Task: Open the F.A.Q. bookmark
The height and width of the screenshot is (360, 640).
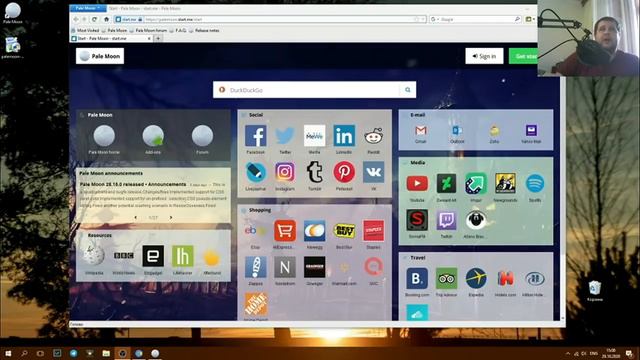Action: click(x=178, y=30)
